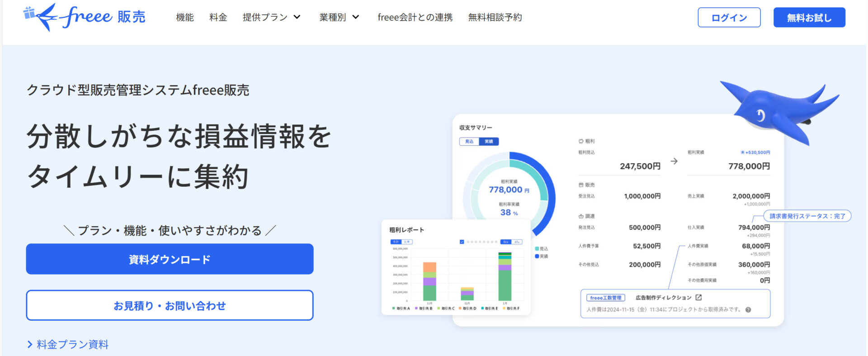
Task: Click the 受注見込 value 1,000,000円
Action: (642, 196)
